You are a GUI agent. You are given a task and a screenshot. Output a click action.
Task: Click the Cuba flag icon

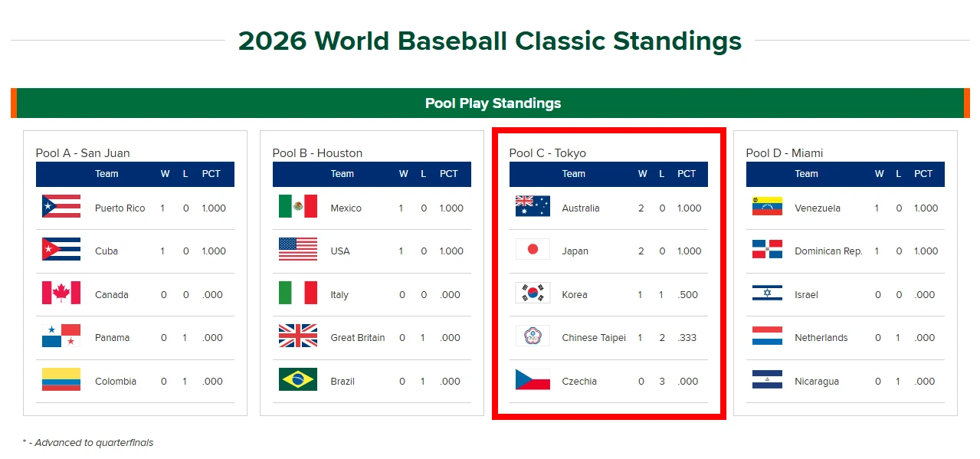pyautogui.click(x=61, y=250)
